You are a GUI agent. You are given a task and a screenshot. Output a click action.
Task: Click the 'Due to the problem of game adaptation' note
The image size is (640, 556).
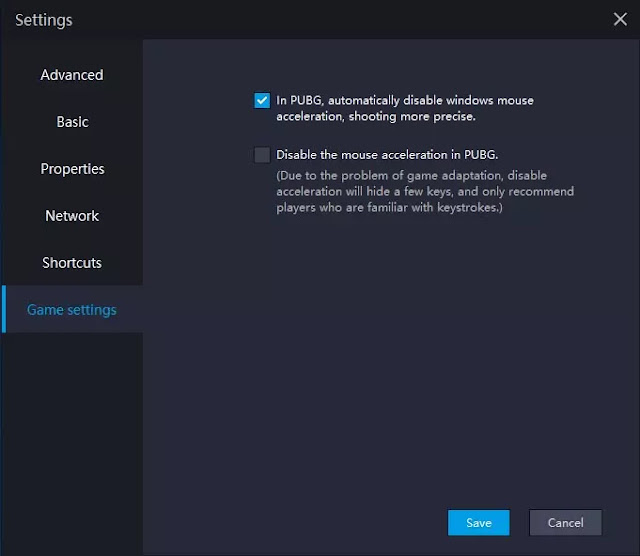click(x=425, y=191)
